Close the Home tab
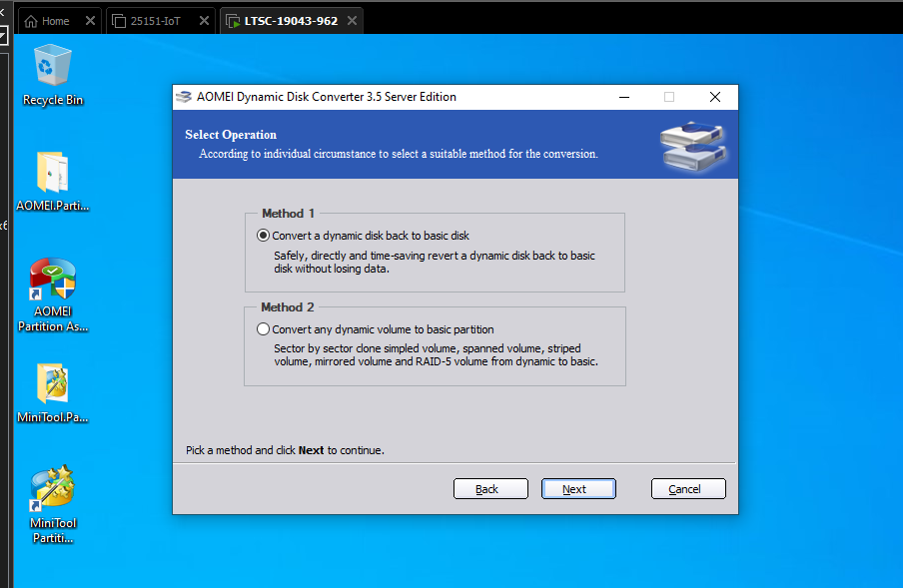 tap(91, 21)
